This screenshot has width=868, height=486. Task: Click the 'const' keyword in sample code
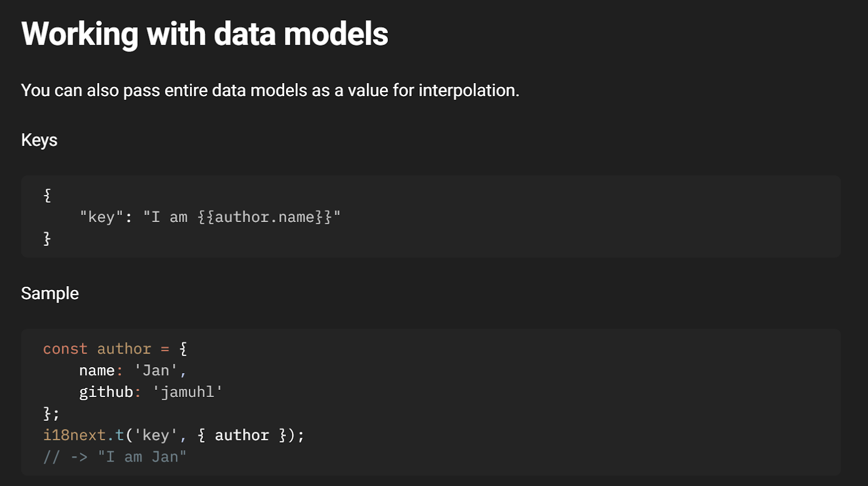[65, 349]
